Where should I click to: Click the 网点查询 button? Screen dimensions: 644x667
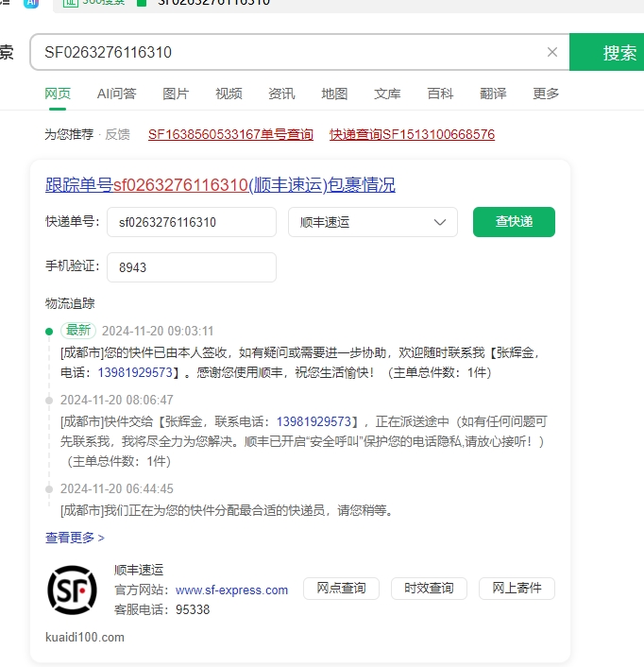pos(341,589)
